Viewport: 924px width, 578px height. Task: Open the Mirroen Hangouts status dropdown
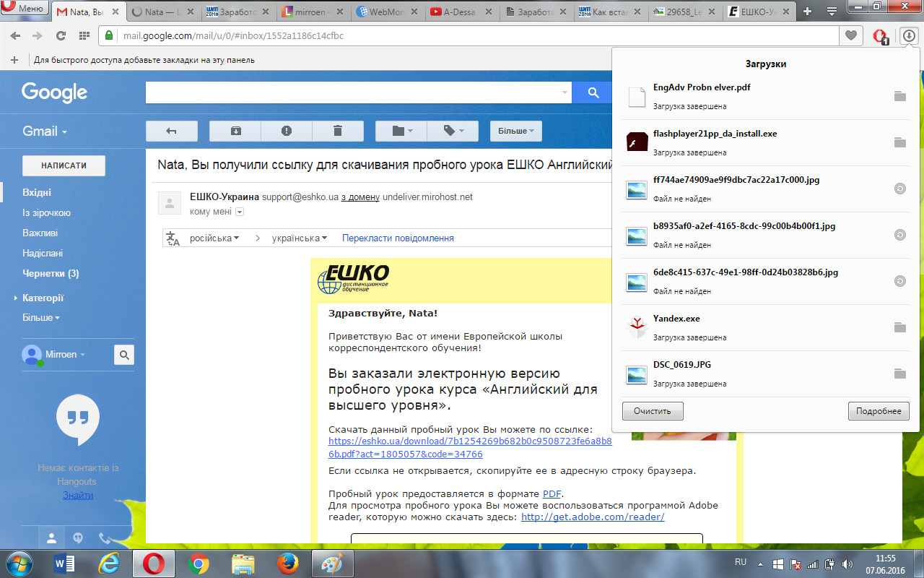coord(66,355)
